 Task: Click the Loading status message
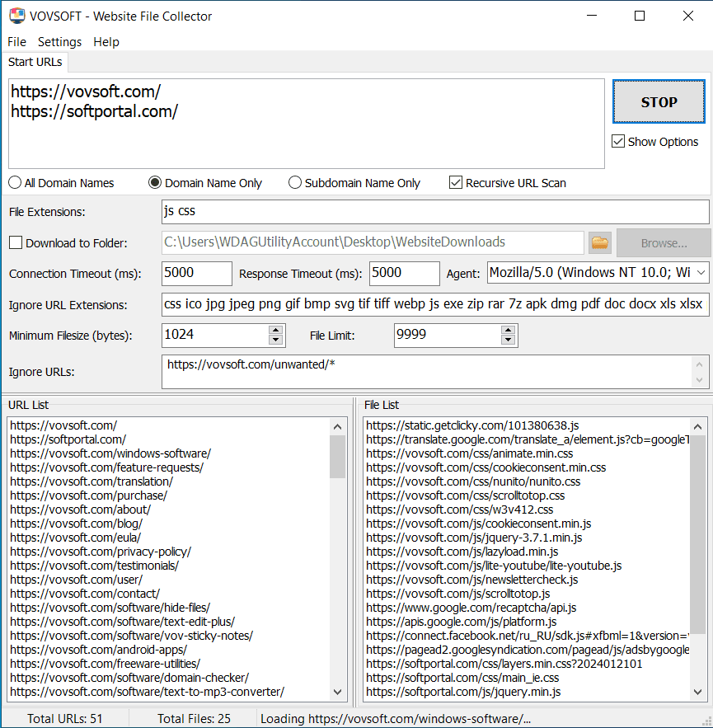point(396,719)
